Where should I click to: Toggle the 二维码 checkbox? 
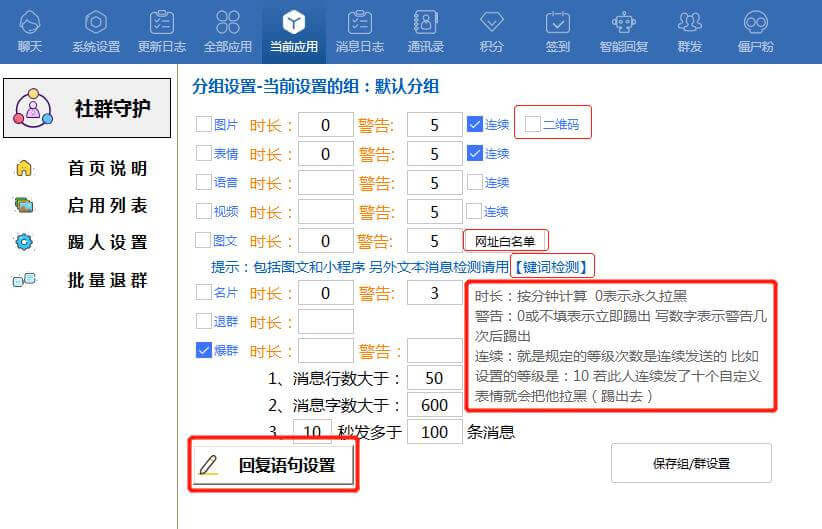(x=533, y=124)
